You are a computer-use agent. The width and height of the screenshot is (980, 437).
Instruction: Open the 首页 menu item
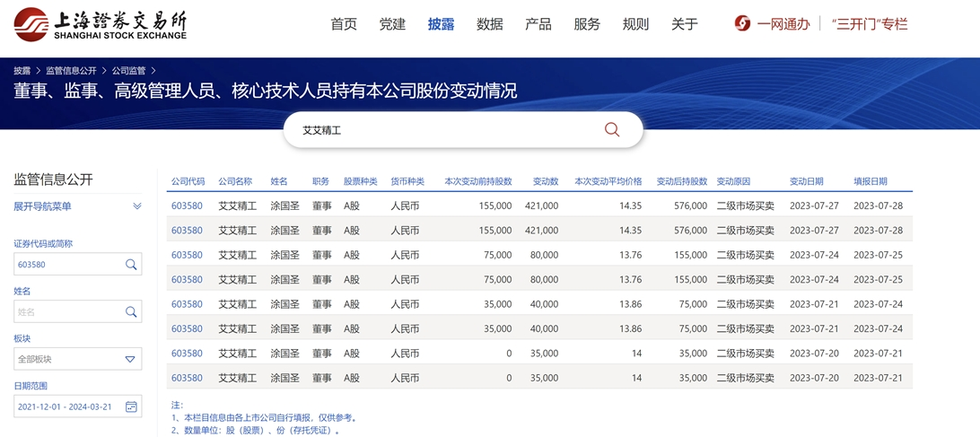click(x=344, y=24)
